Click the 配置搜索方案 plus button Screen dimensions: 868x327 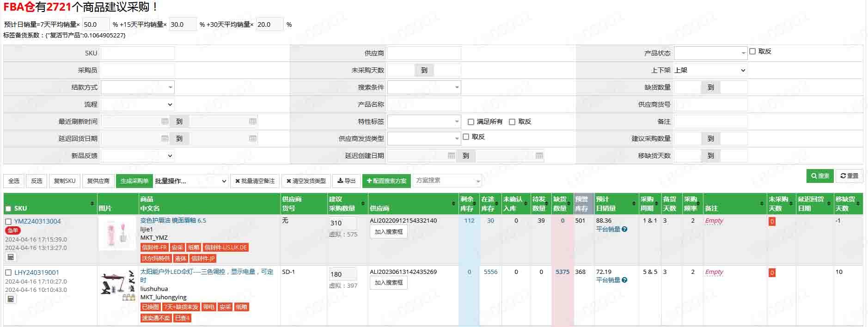click(x=386, y=181)
